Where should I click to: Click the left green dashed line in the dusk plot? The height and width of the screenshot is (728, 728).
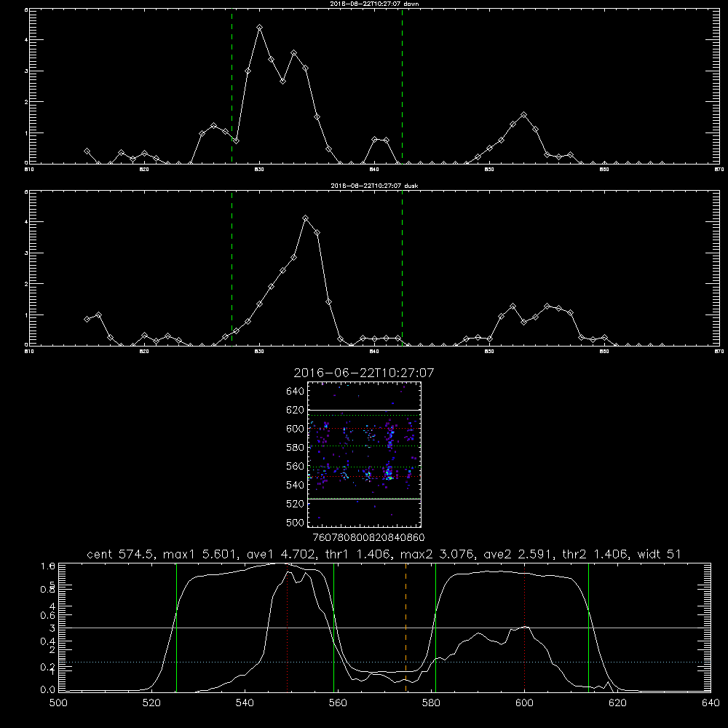pyautogui.click(x=232, y=269)
